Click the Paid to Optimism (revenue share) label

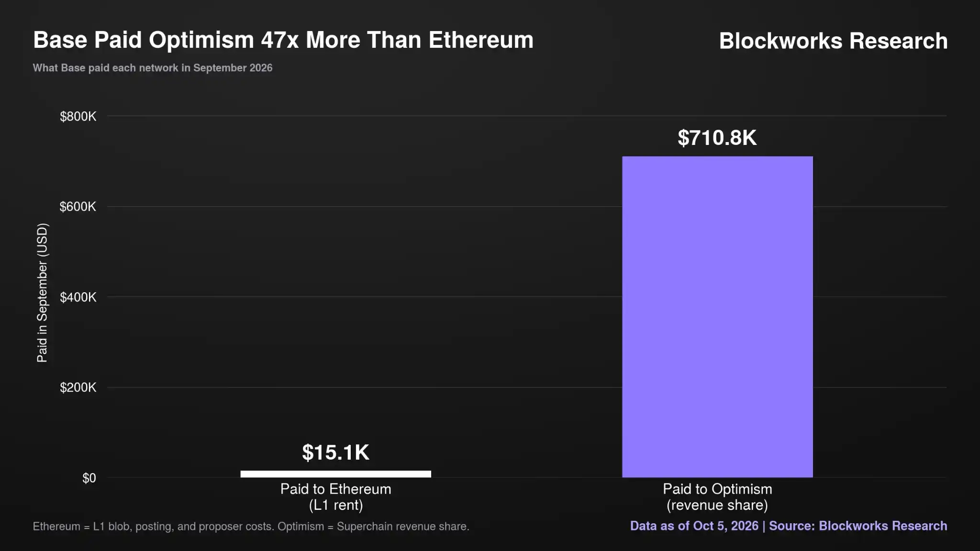coord(717,497)
